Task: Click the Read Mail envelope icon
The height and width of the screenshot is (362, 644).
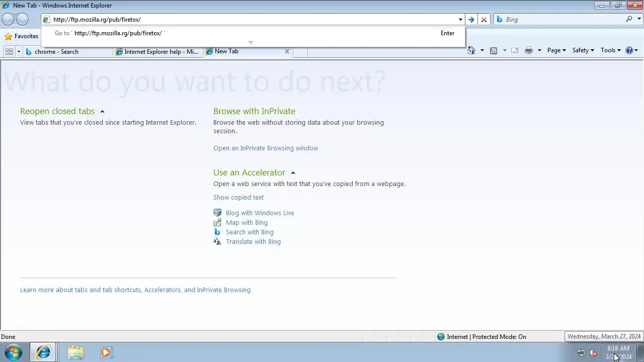Action: click(515, 50)
